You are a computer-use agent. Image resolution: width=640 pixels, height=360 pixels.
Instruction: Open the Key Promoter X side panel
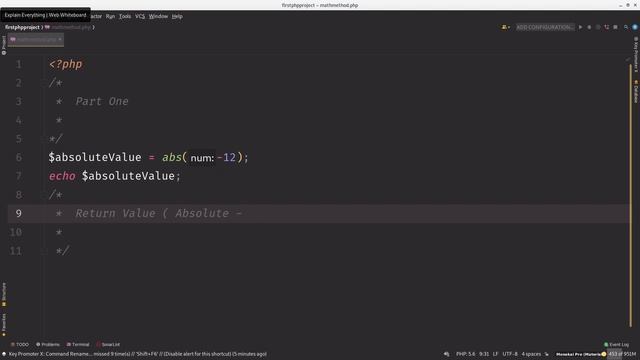click(636, 54)
